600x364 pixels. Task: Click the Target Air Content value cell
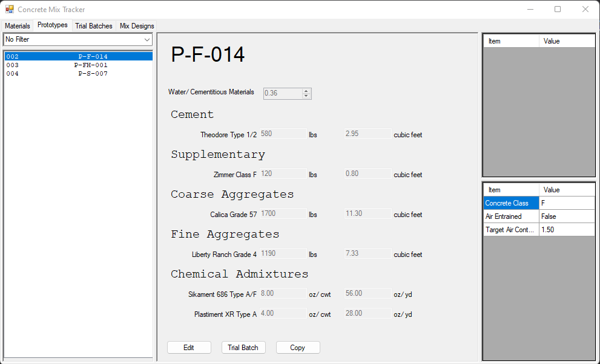[x=567, y=230]
